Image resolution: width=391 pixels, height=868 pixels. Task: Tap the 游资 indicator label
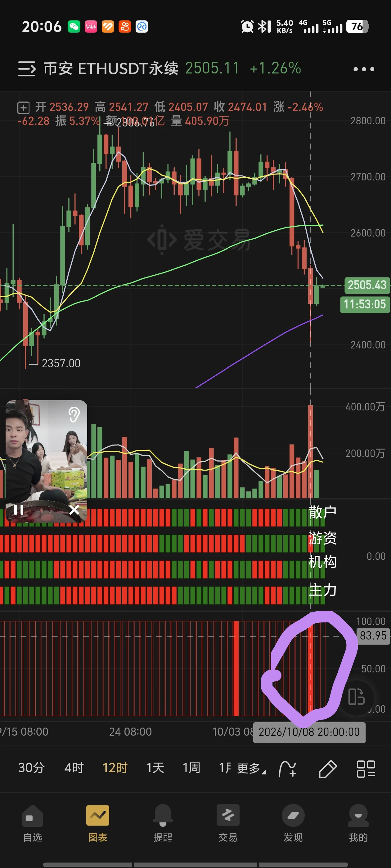[x=322, y=538]
